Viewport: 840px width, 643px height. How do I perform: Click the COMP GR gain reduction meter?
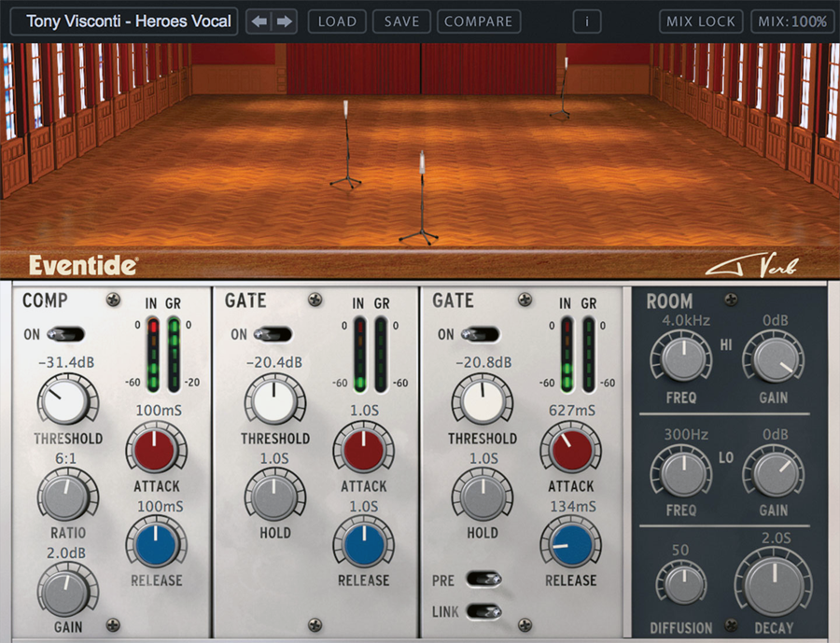pyautogui.click(x=175, y=355)
